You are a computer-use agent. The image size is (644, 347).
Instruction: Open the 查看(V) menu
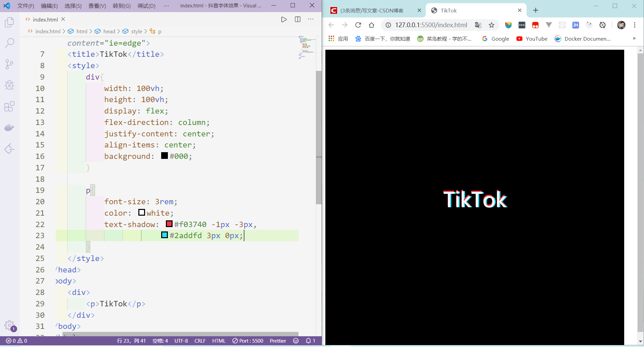(x=97, y=6)
